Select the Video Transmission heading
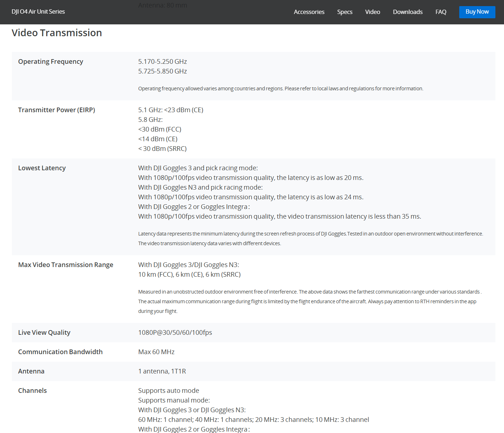Viewport: 504px width, 433px height. click(x=57, y=33)
